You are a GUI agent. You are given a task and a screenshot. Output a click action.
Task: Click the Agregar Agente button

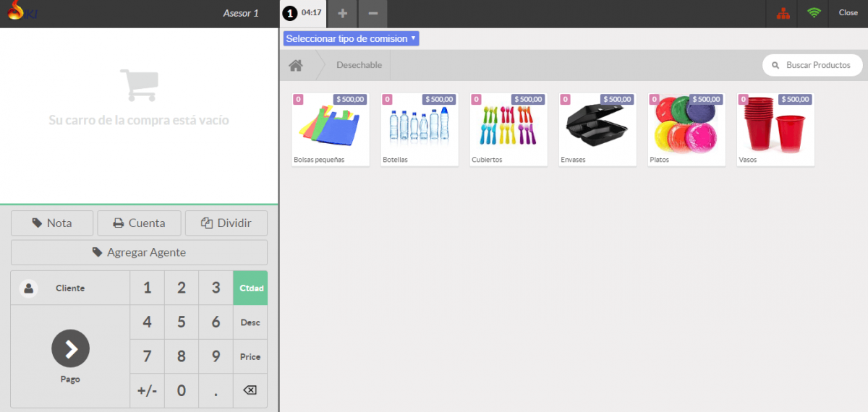pyautogui.click(x=139, y=252)
